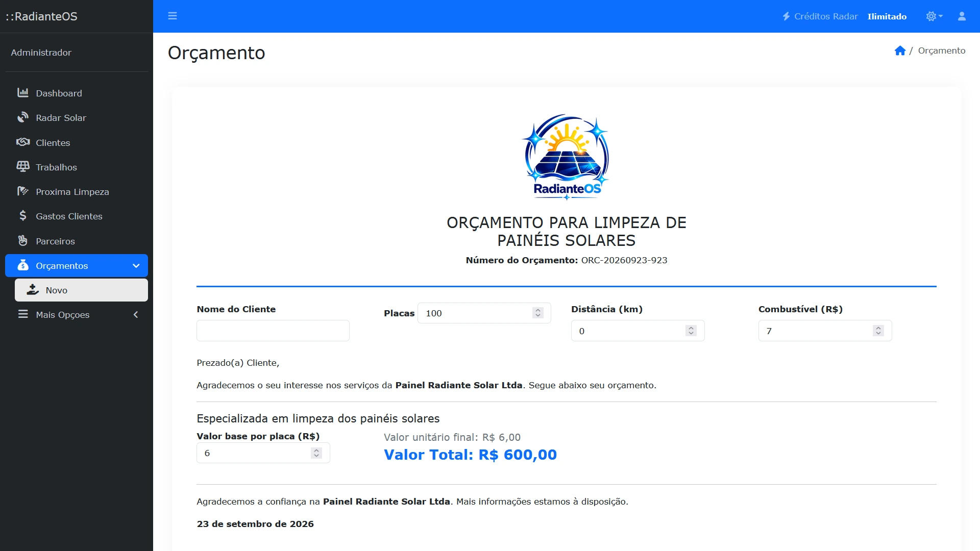Click the Clientes handshake icon
Image resolution: width=980 pixels, height=551 pixels.
(23, 142)
